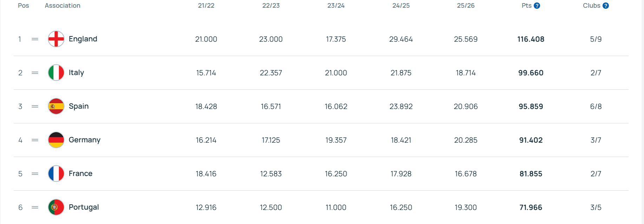The width and height of the screenshot is (644, 224).
Task: Sort by the 25/26 season column
Action: [x=466, y=6]
